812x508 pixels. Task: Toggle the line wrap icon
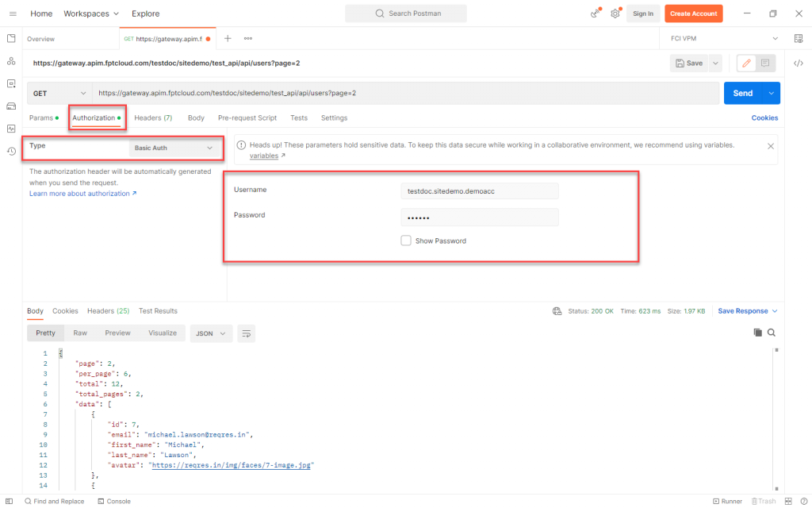(247, 333)
